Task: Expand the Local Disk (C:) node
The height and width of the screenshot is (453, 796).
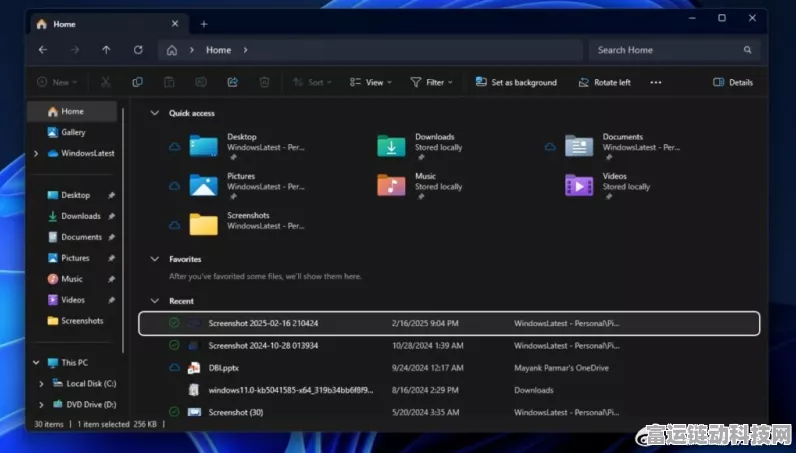Action: coord(41,384)
